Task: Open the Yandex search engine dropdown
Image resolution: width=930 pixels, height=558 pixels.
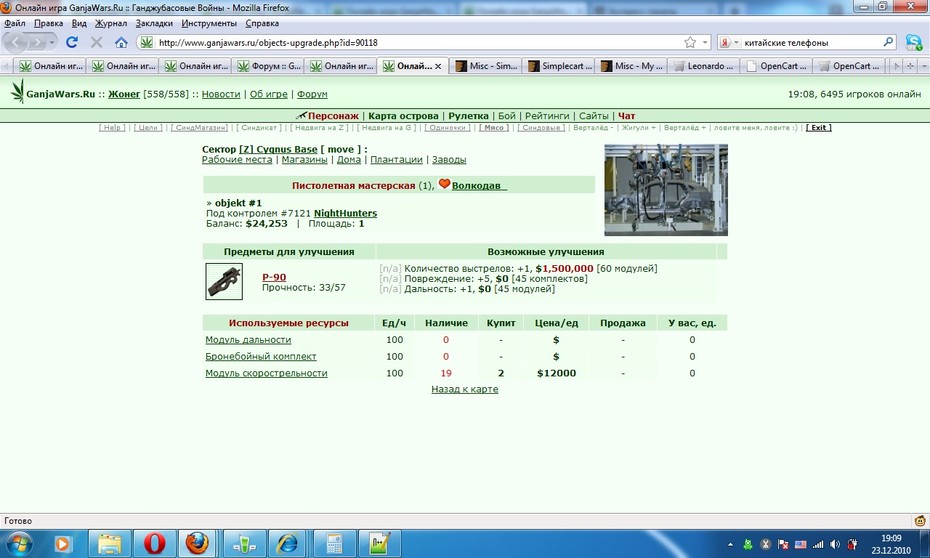Action: (729, 42)
